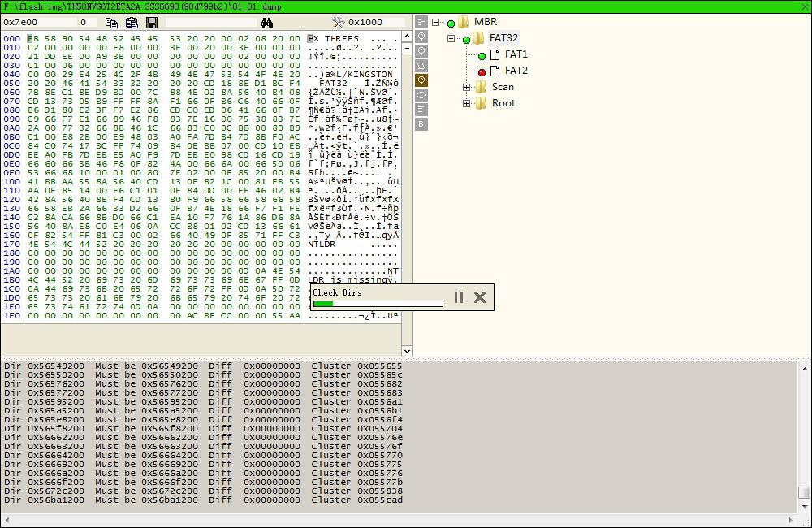
Task: Select the MBR tree item
Action: (486, 22)
